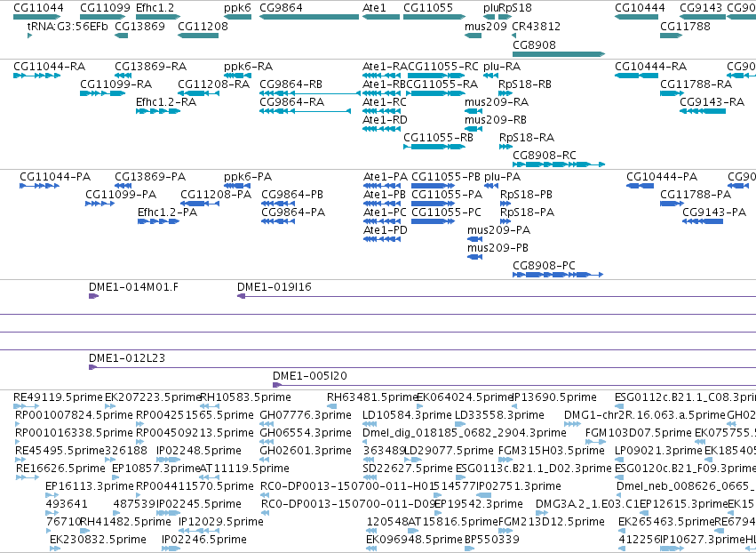Open the DME1-019I16 BAC label
The image size is (756, 553).
tap(275, 287)
